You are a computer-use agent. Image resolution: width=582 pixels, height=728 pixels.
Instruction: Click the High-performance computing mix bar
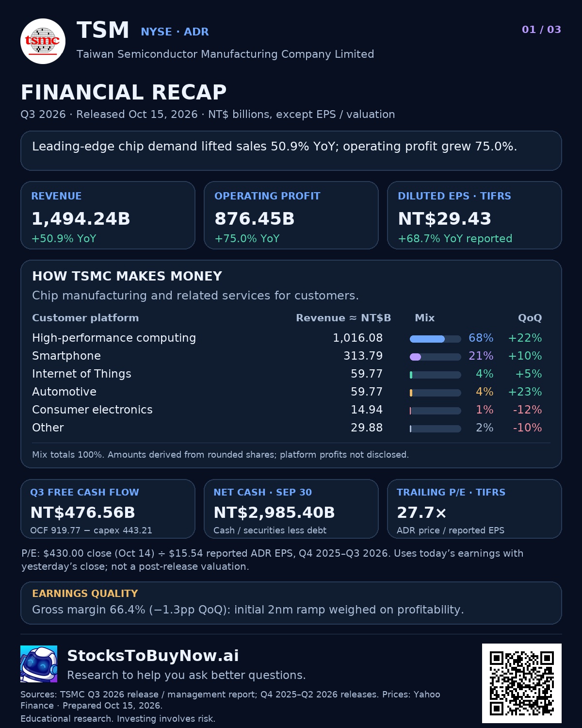click(435, 339)
